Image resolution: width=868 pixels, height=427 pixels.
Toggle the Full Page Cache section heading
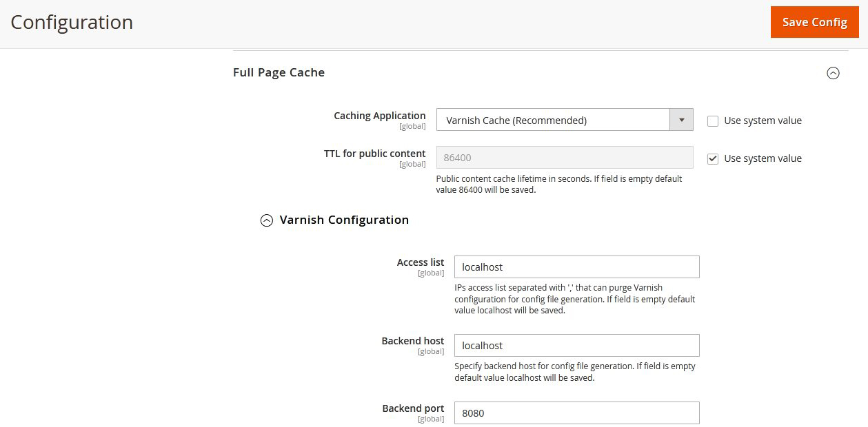279,72
